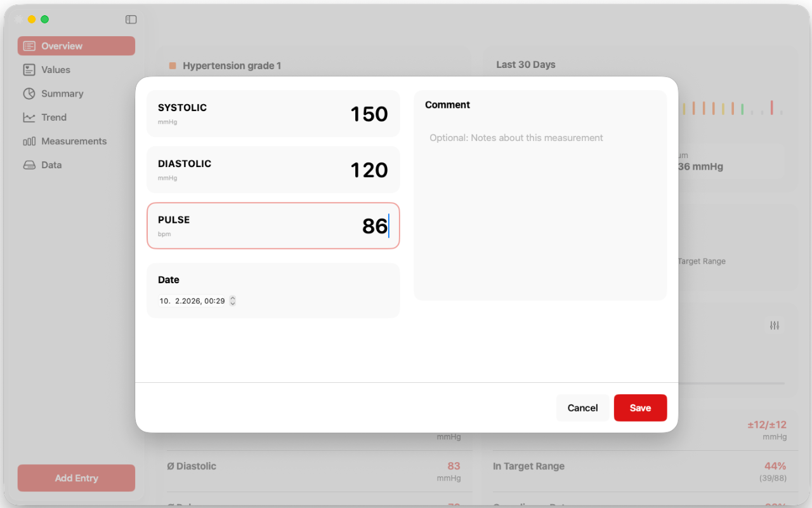Screen dimensions: 812x508
Task: Click the Data drive icon
Action: pyautogui.click(x=29, y=165)
